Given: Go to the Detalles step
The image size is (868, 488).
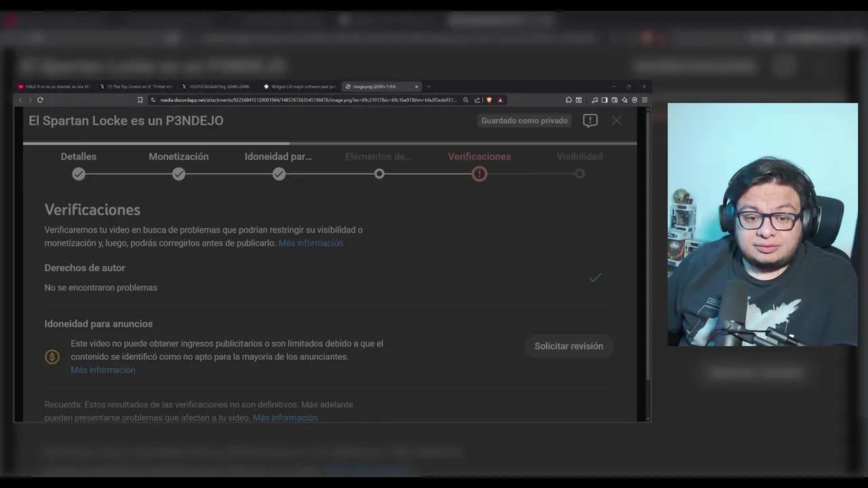Looking at the screenshot, I should pyautogui.click(x=79, y=157).
